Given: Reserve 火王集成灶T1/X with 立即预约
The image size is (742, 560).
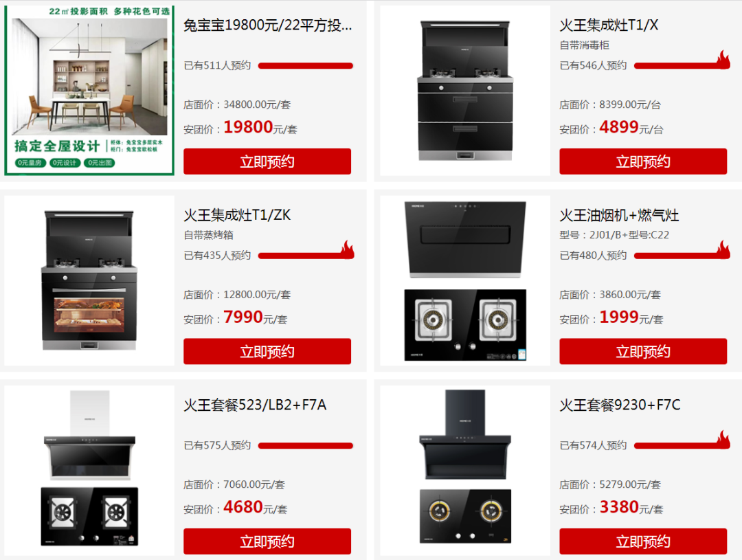Looking at the screenshot, I should (643, 161).
